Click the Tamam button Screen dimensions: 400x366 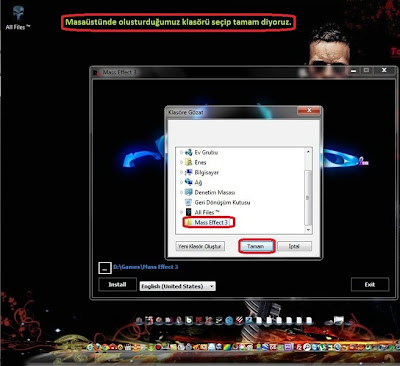click(256, 246)
